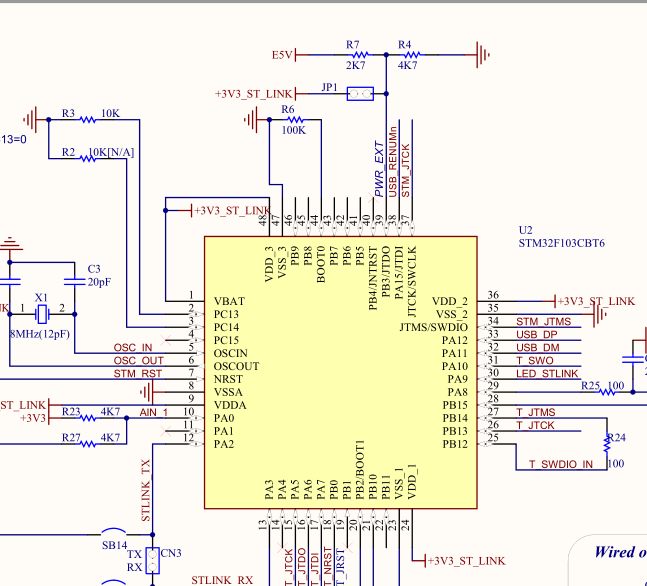Click the R27 4K7 resistor symbol
Screen dimensions: 647x586
87,444
